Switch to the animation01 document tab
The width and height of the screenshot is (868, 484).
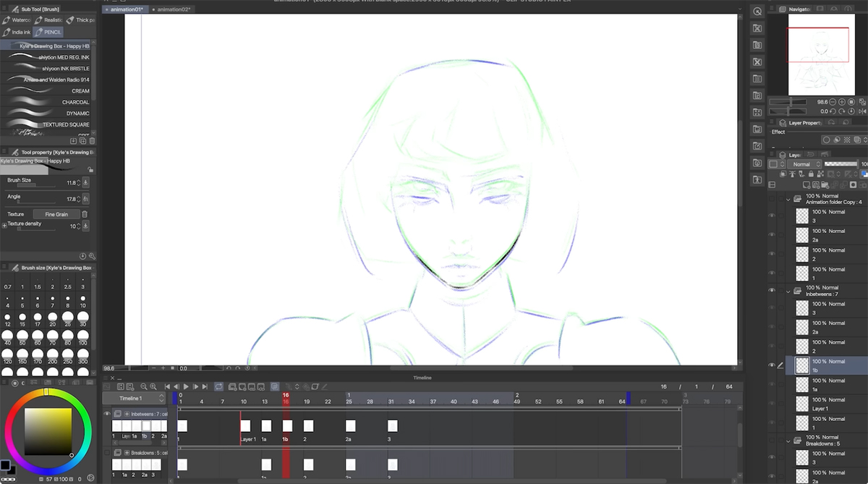tap(126, 9)
